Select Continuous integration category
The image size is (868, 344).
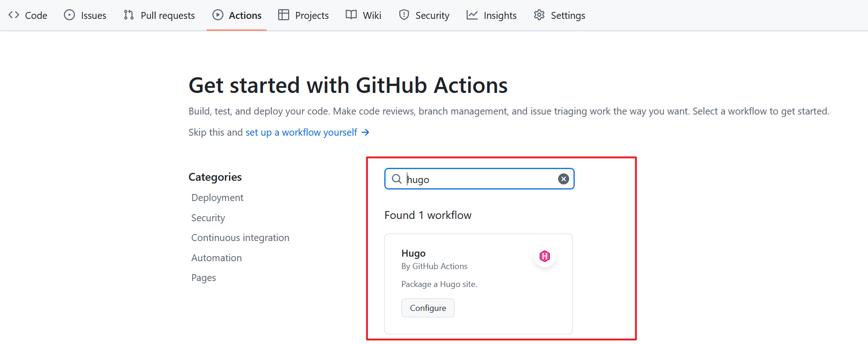(240, 238)
